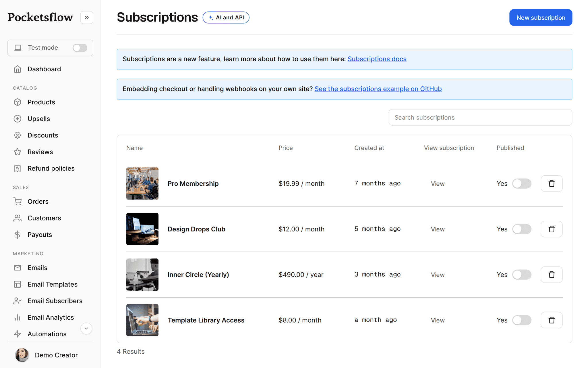
Task: Open the Products menu item
Action: (41, 102)
